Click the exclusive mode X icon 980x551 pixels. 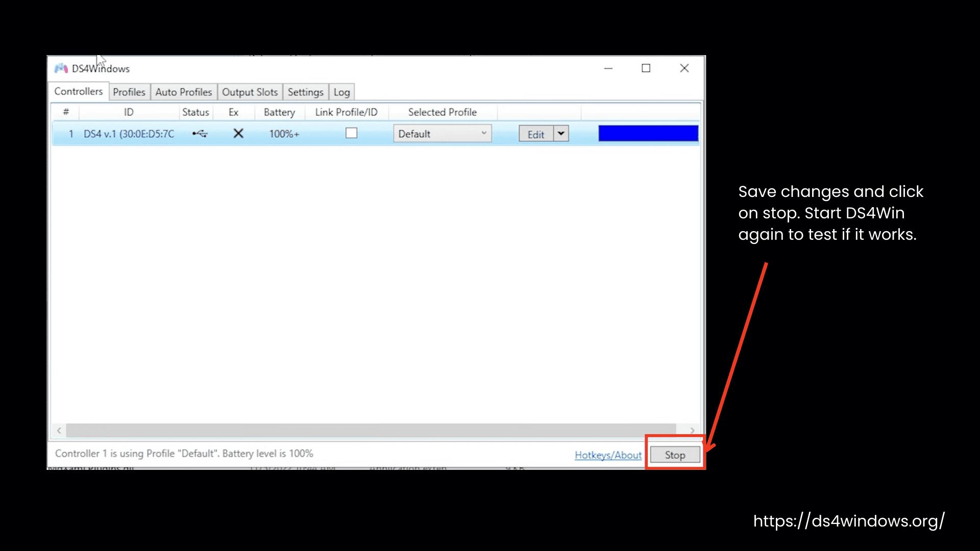click(238, 134)
